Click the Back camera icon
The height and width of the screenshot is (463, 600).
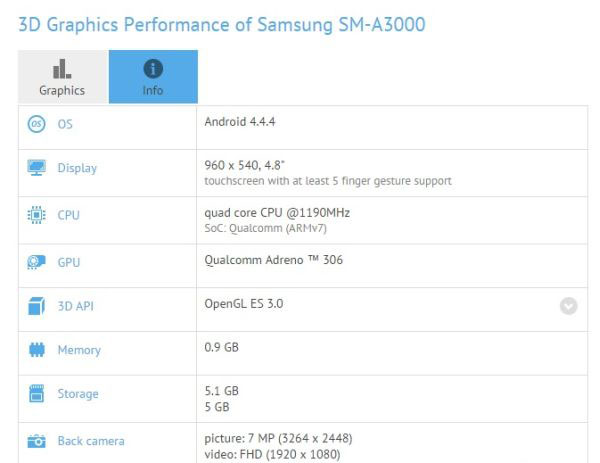click(36, 440)
